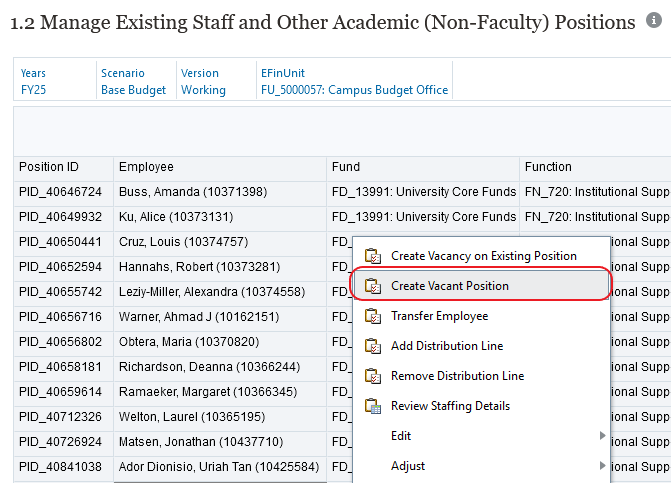Select position PID_40841038 row cell
Screen dimensions: 671x483
pyautogui.click(x=61, y=467)
